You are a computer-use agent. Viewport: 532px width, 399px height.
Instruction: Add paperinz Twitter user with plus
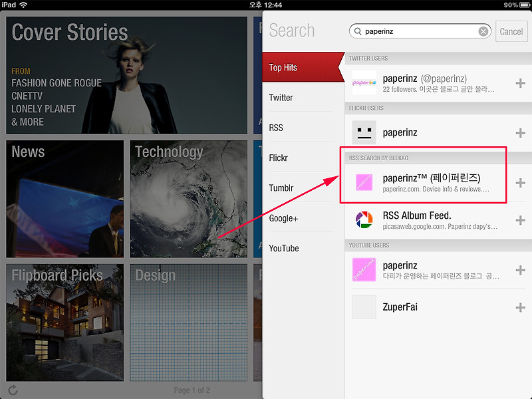coord(520,83)
